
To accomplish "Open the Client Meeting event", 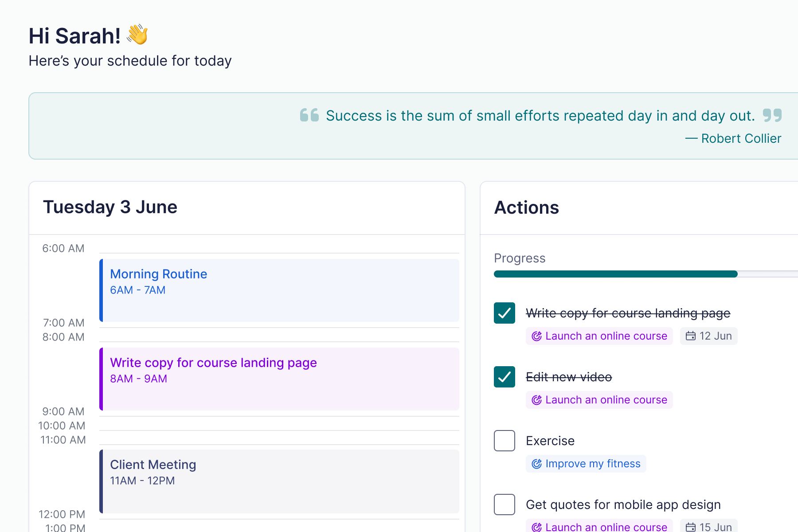I will coord(279,481).
